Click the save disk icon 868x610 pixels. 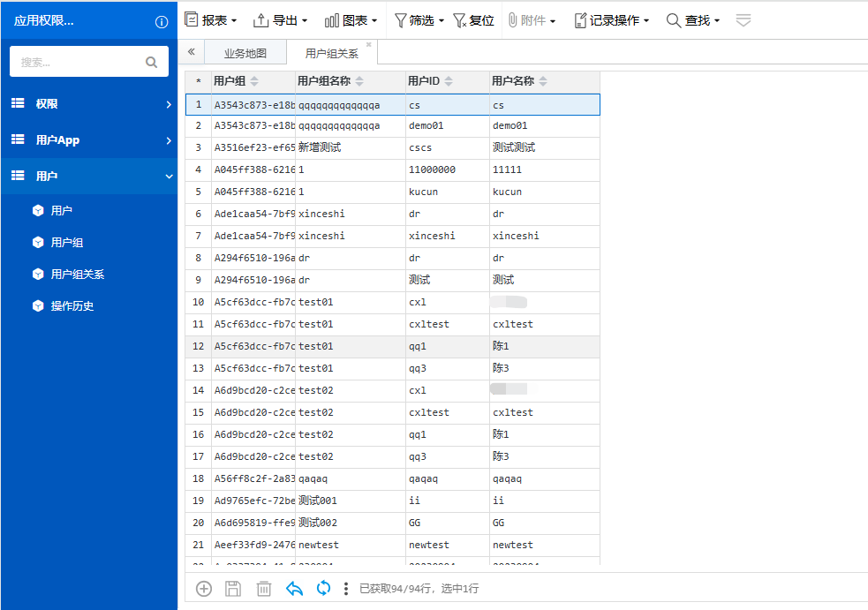[x=233, y=589]
